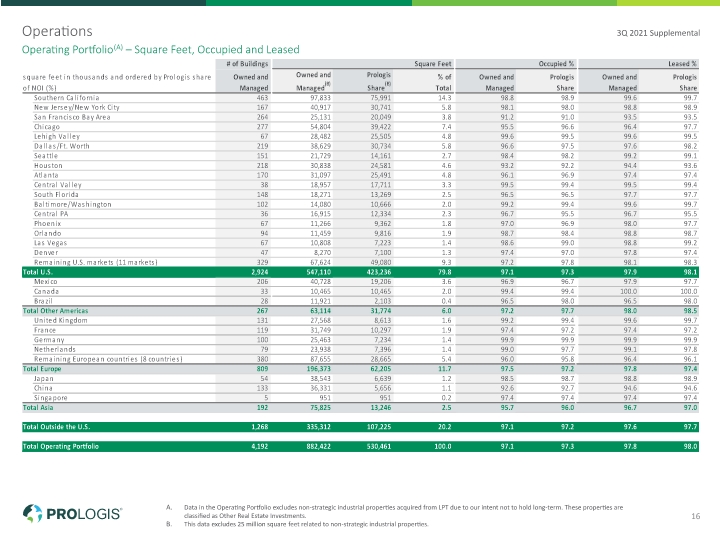The width and height of the screenshot is (720, 540).
Task: Click Chicago owned square feet 54,804
Action: [x=321, y=127]
